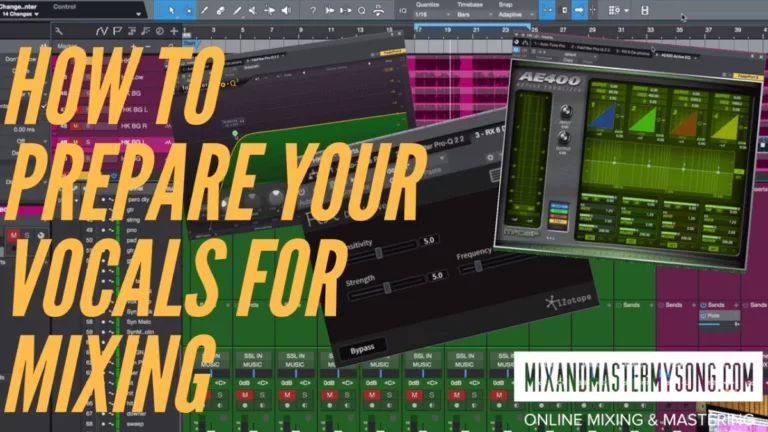
Task: Select the Bend tool
Action: point(269,10)
